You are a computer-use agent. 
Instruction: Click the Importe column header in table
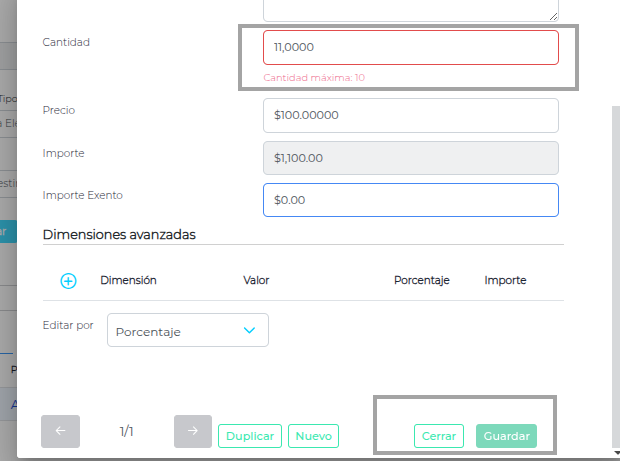point(505,281)
